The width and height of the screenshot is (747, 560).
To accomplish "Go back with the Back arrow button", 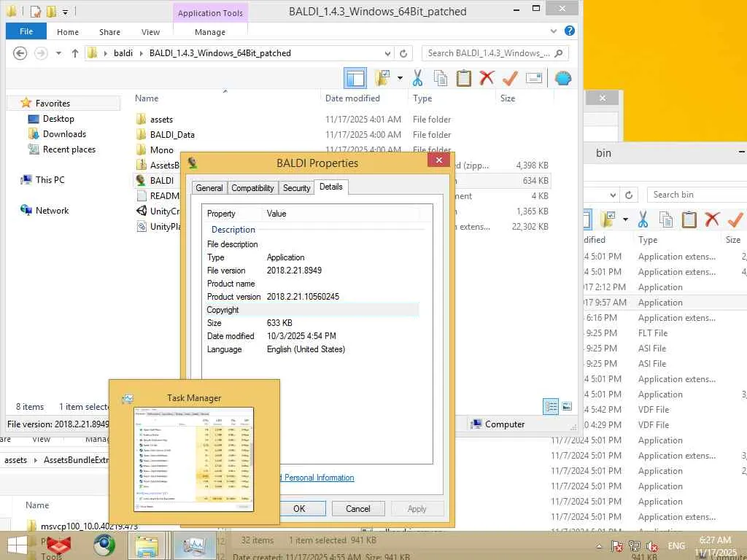I will point(20,52).
